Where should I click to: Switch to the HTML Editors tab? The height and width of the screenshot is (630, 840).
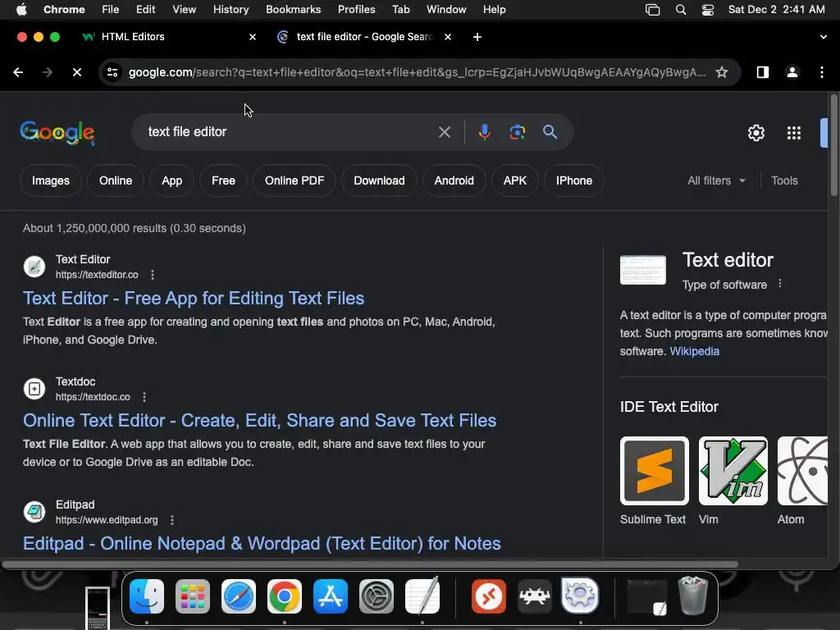[166, 37]
